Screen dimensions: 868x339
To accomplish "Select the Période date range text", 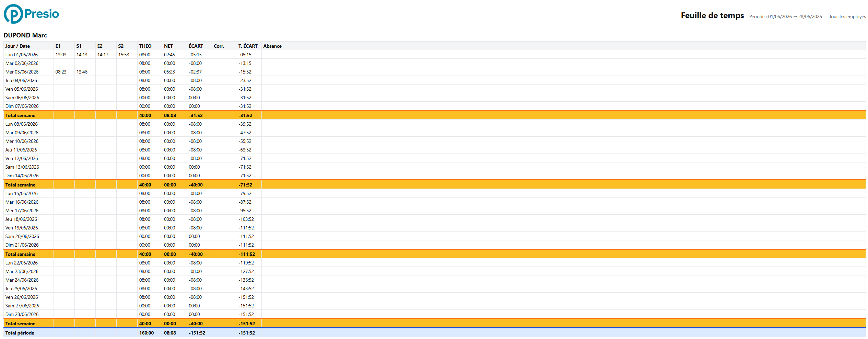I will (807, 16).
